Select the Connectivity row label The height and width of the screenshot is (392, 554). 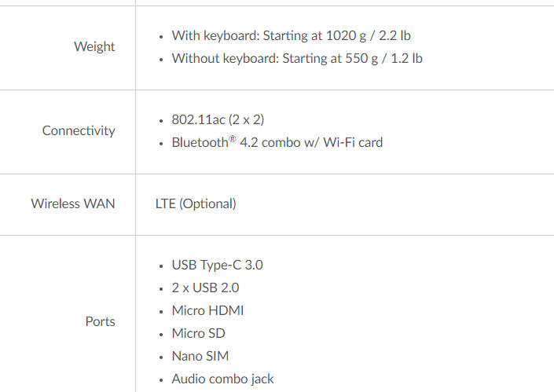point(79,130)
